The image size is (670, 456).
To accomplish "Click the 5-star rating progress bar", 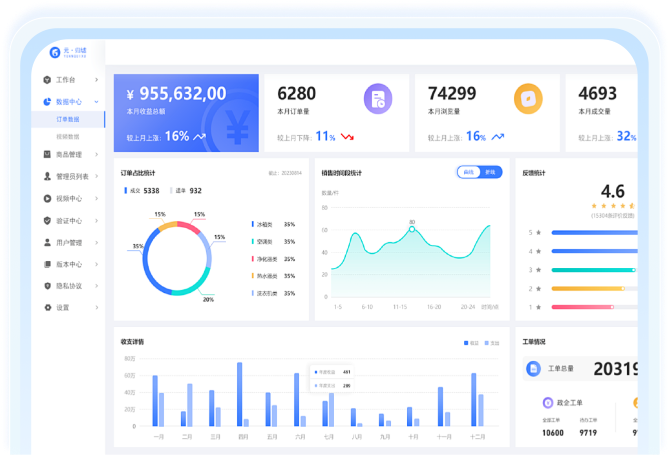I will tap(590, 233).
